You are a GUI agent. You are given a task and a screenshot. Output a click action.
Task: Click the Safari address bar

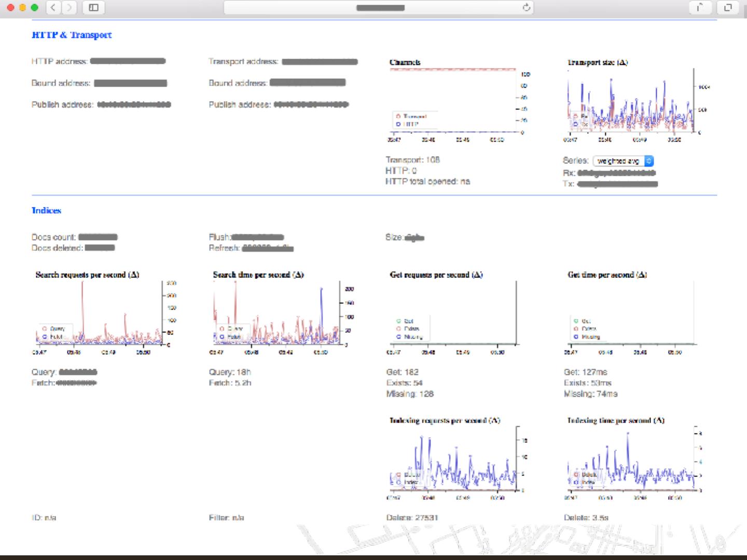(x=379, y=7)
